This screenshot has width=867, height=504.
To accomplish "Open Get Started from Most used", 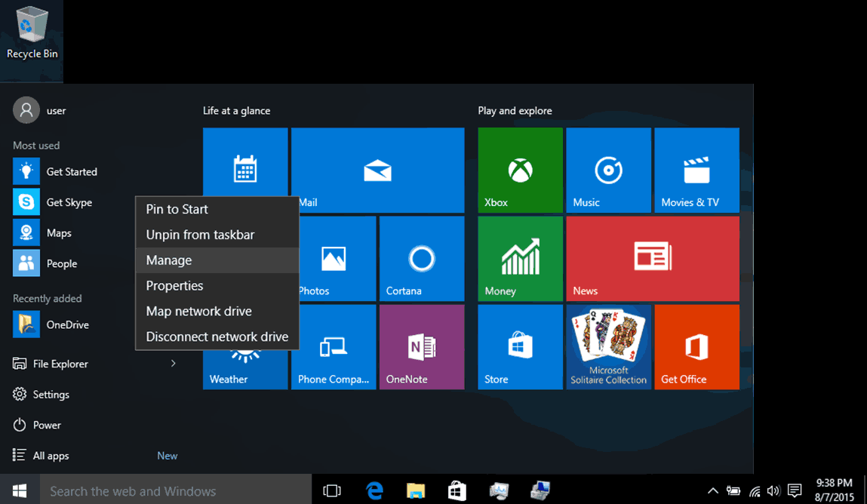I will click(55, 171).
